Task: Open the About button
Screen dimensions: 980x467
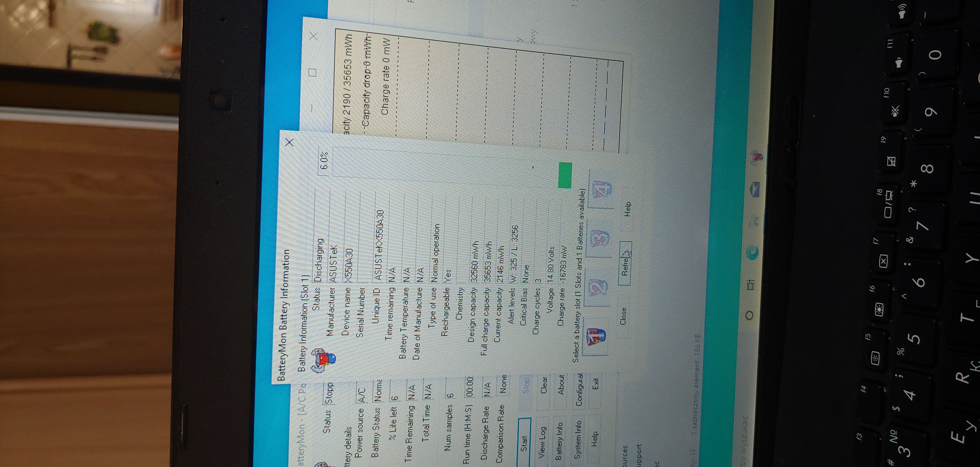Action: (561, 384)
